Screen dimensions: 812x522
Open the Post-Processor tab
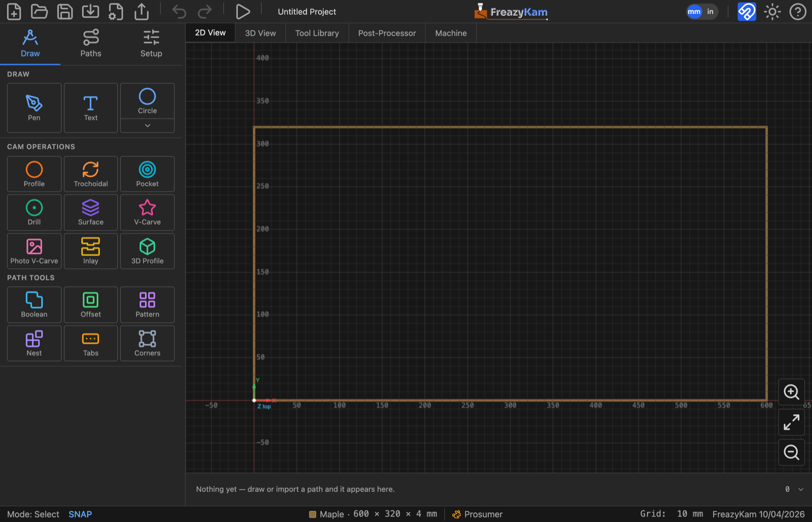[x=387, y=33]
